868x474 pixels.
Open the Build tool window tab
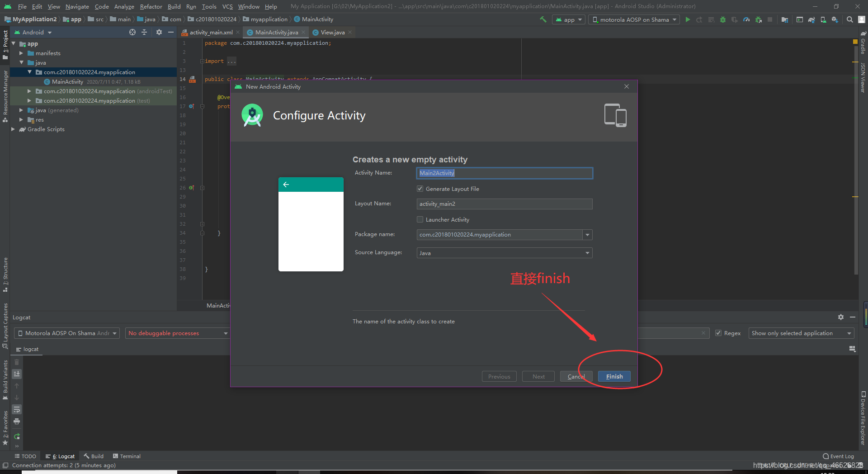coord(94,456)
